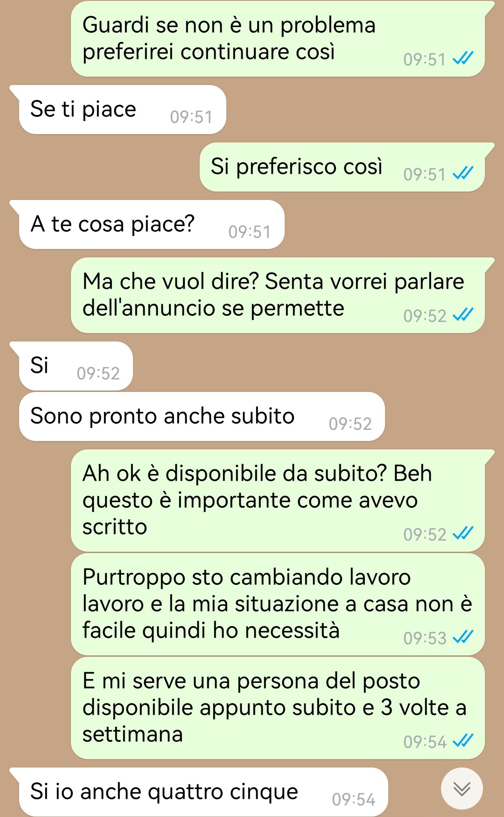Screen dimensions: 504x817
Task: Tap the '3 volte a settimana' message bubble
Action: 278,708
